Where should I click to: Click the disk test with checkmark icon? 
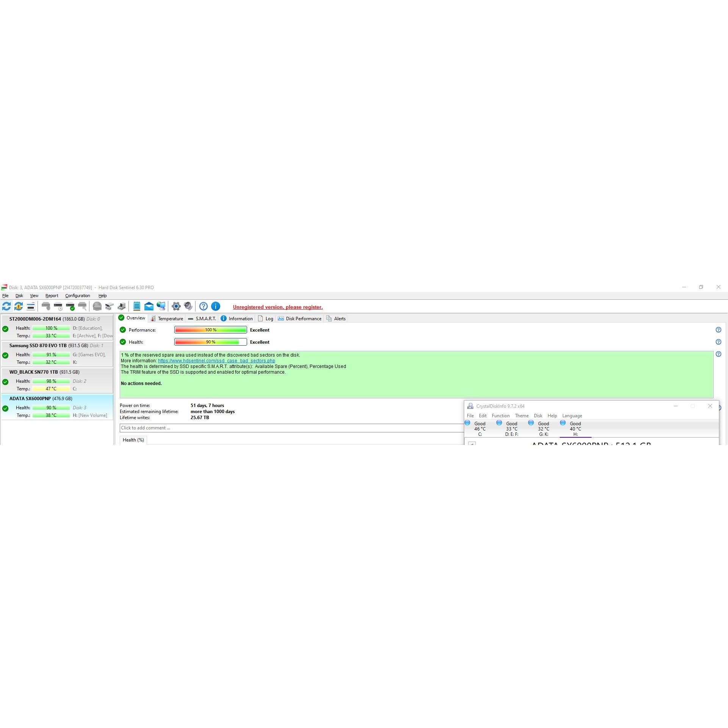pyautogui.click(x=70, y=306)
